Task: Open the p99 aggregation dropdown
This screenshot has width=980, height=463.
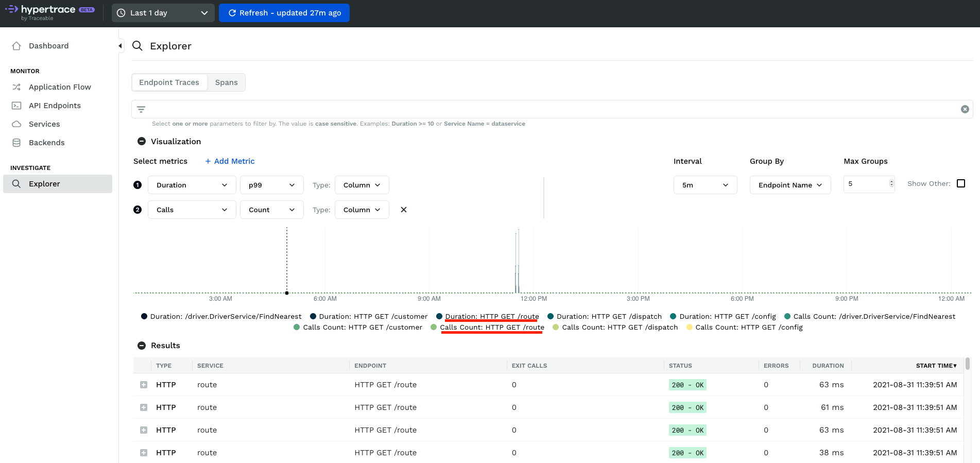Action: (272, 185)
